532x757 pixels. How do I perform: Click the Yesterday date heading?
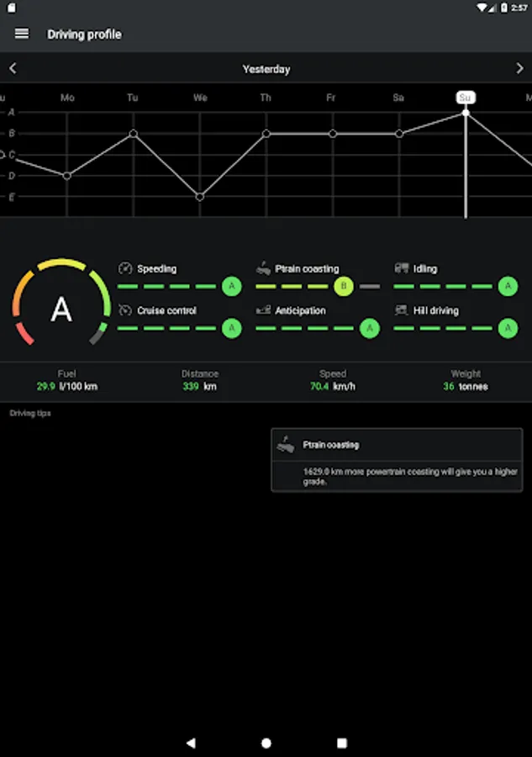pyautogui.click(x=266, y=69)
